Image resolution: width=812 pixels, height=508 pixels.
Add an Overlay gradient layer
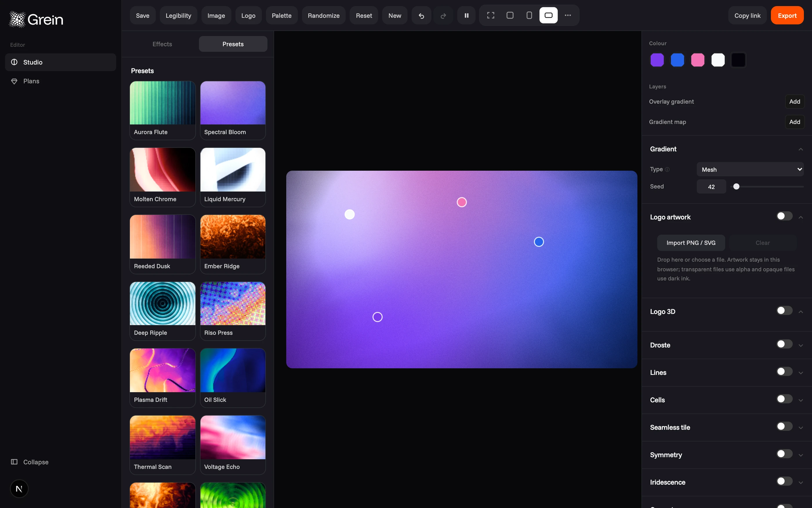point(795,102)
